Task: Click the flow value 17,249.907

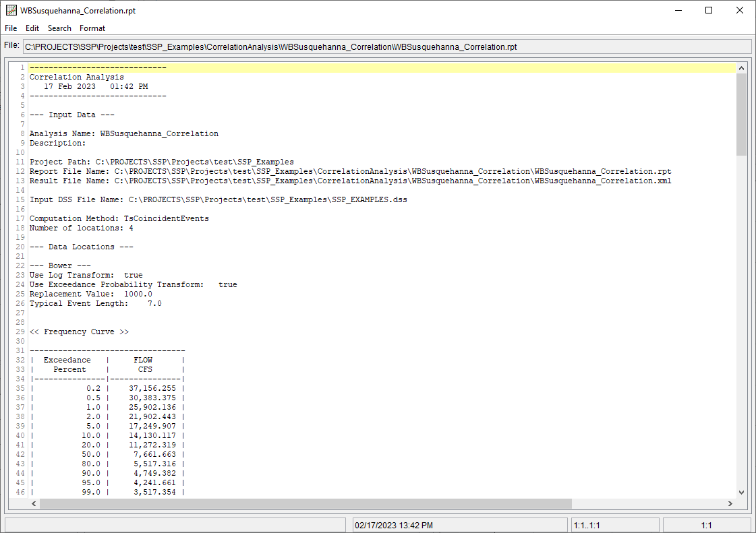Action: [x=152, y=426]
